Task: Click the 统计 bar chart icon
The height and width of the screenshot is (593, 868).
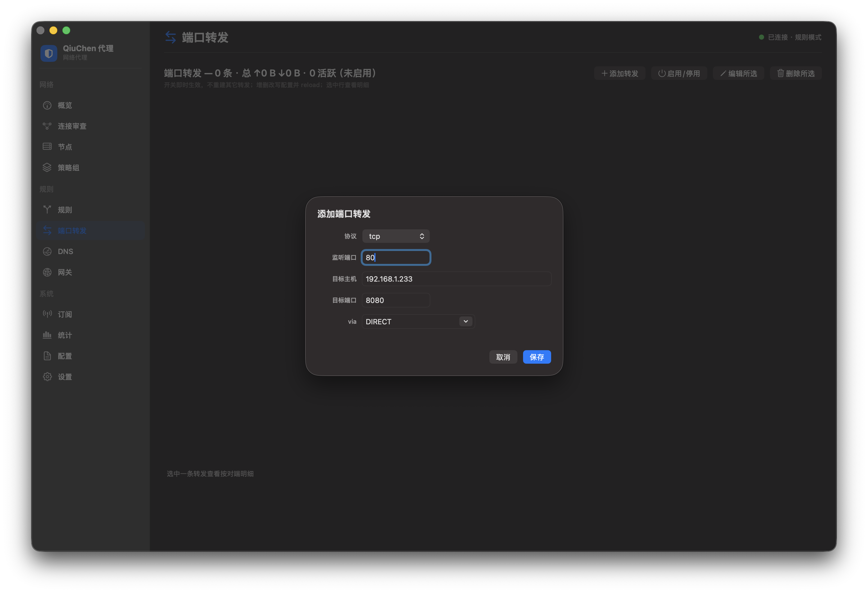Action: (47, 335)
